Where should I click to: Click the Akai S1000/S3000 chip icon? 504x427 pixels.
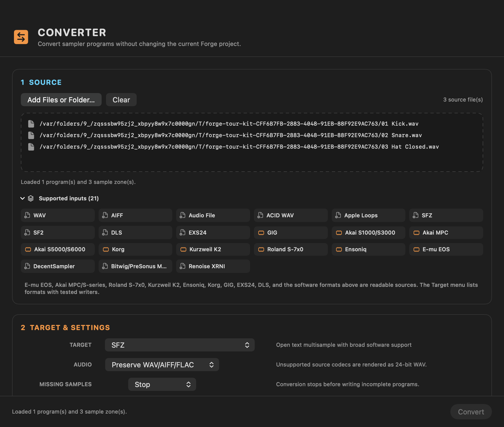tap(339, 233)
